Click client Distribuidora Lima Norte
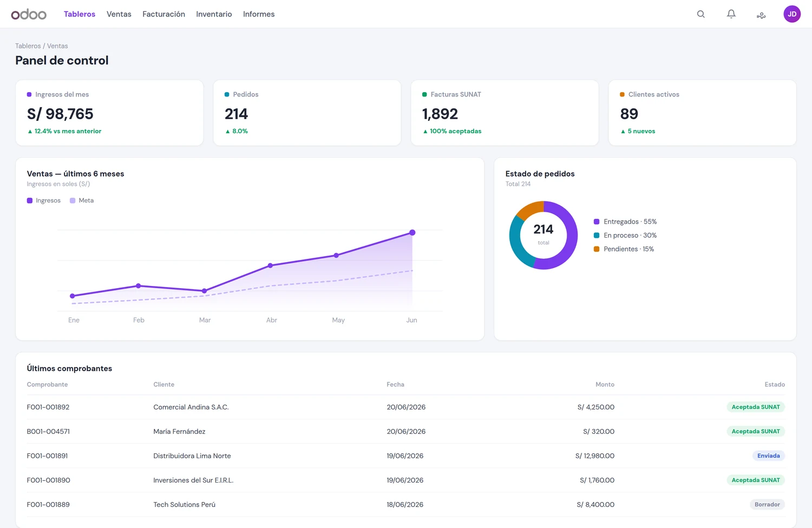This screenshot has height=528, width=812. pos(192,456)
